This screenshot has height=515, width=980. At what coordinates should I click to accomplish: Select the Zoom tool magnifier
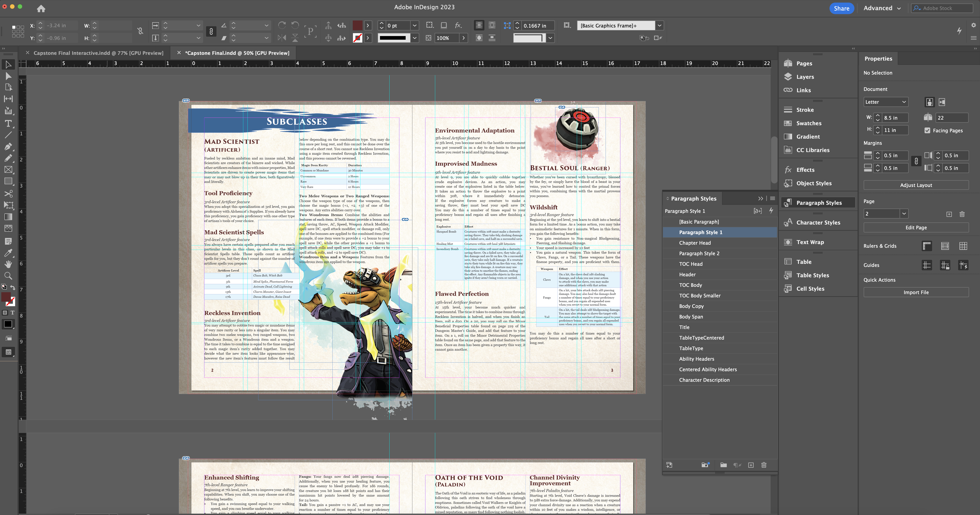point(8,276)
